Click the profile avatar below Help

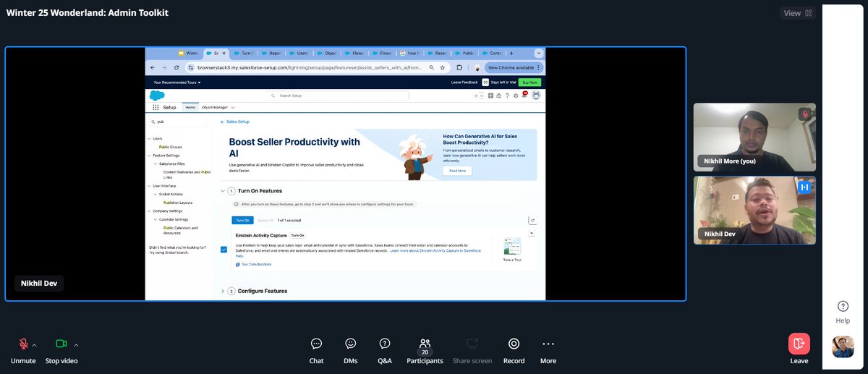click(x=843, y=347)
